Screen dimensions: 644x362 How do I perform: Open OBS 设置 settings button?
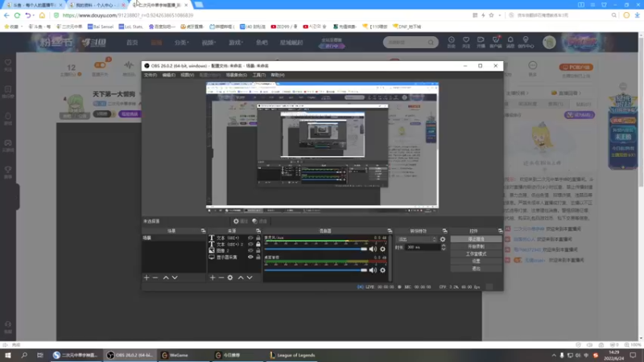click(476, 261)
